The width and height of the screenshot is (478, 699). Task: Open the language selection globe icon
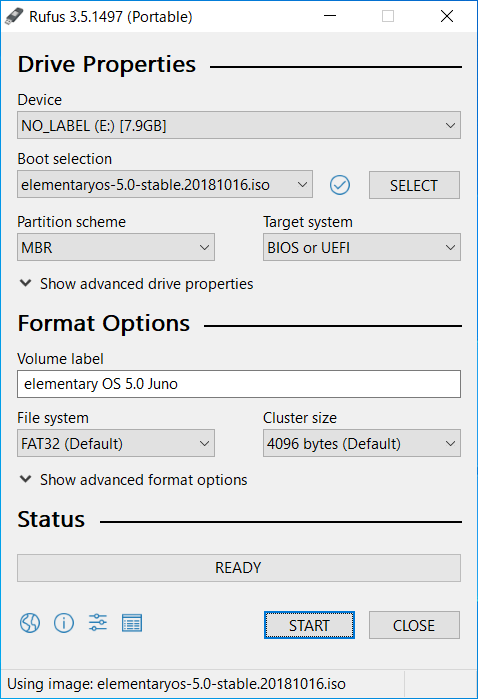pos(30,623)
